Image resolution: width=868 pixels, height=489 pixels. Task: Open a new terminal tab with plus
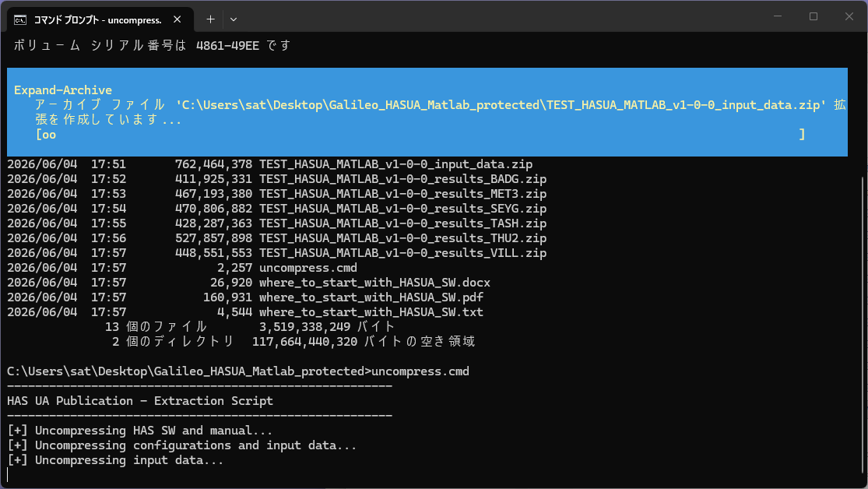210,19
